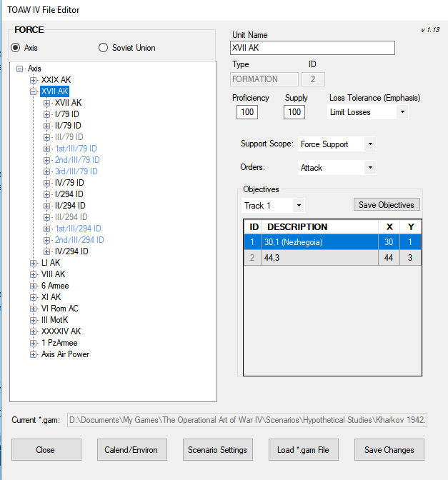Select the Soviet Union radio button
Image resolution: width=448 pixels, height=480 pixels.
pyautogui.click(x=103, y=48)
